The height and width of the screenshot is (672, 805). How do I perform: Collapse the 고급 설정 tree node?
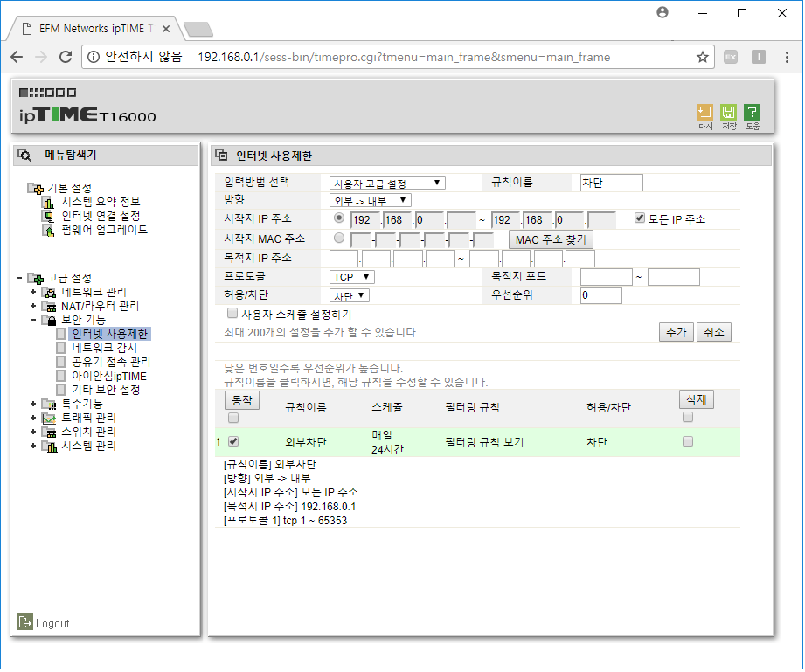pyautogui.click(x=19, y=279)
